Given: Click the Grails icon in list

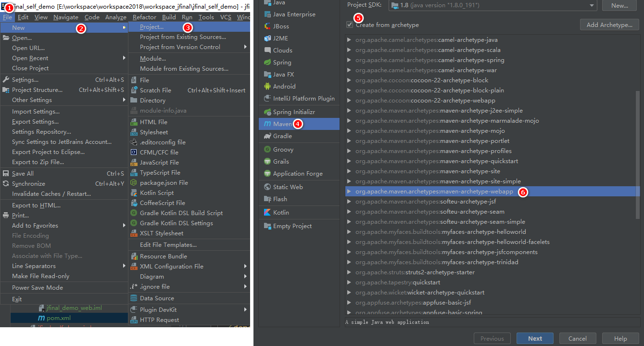Looking at the screenshot, I should [267, 161].
